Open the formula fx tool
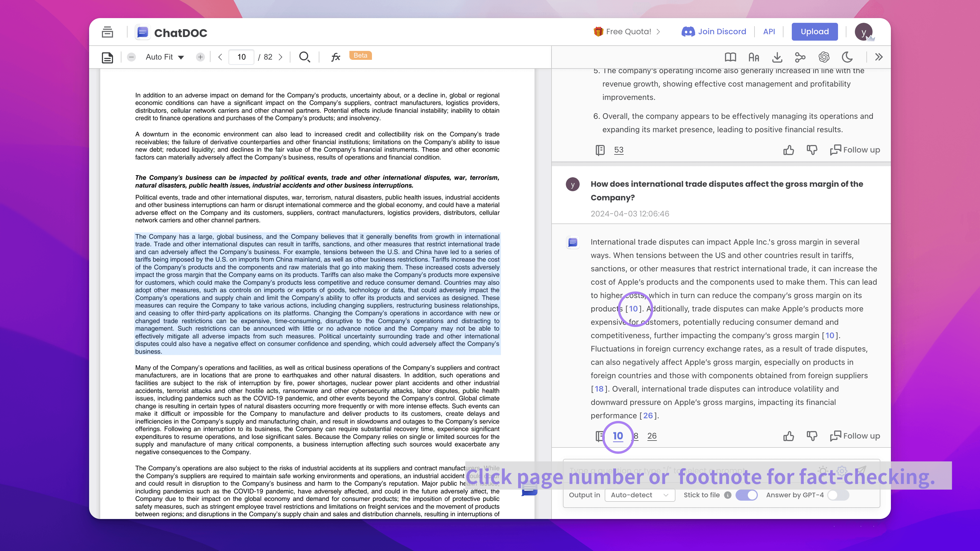Image resolution: width=980 pixels, height=551 pixels. [335, 57]
